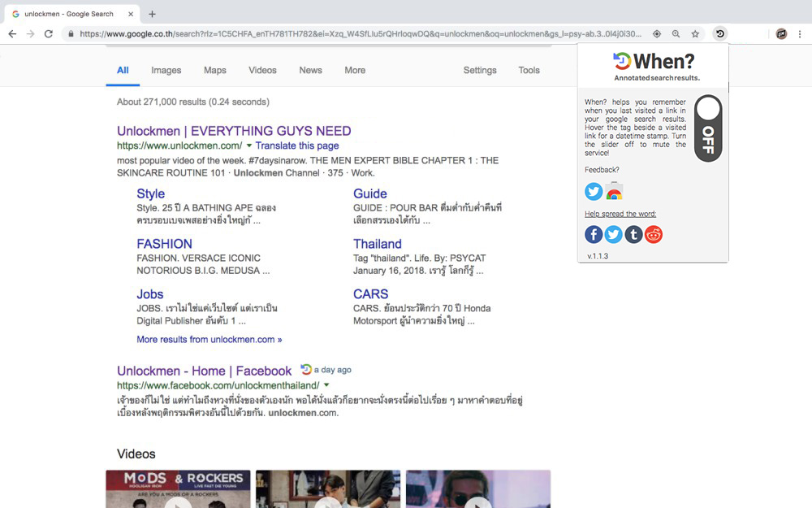Share on Facebook from When? popup

coord(594,234)
